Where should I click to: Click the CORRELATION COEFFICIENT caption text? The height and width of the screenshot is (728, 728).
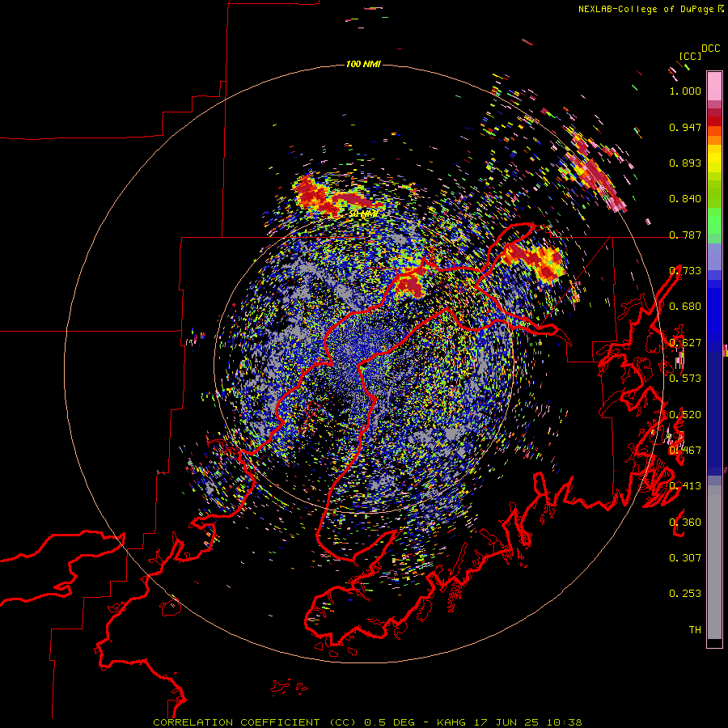236,722
